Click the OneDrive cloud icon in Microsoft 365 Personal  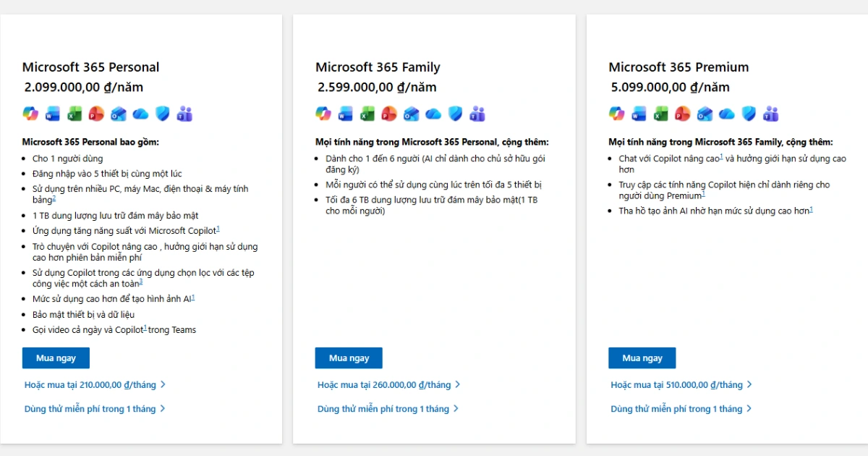tap(141, 114)
